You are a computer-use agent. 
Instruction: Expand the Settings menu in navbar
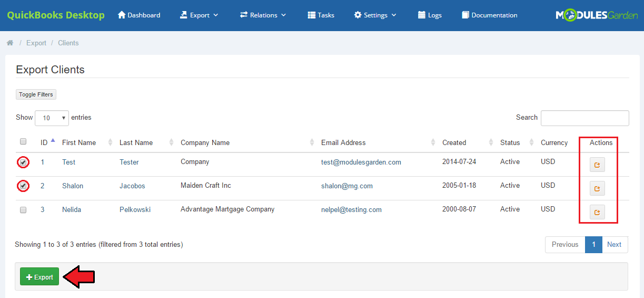click(375, 15)
